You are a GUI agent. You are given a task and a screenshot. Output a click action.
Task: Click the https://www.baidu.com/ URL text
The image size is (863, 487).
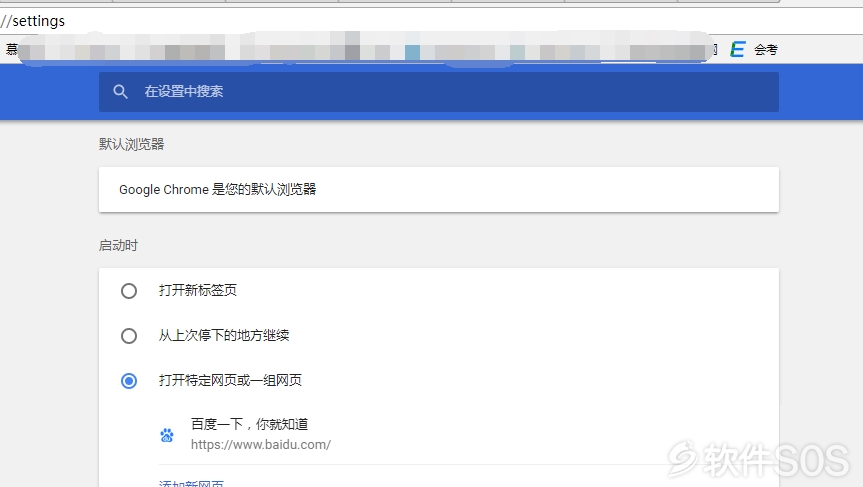[x=261, y=445]
